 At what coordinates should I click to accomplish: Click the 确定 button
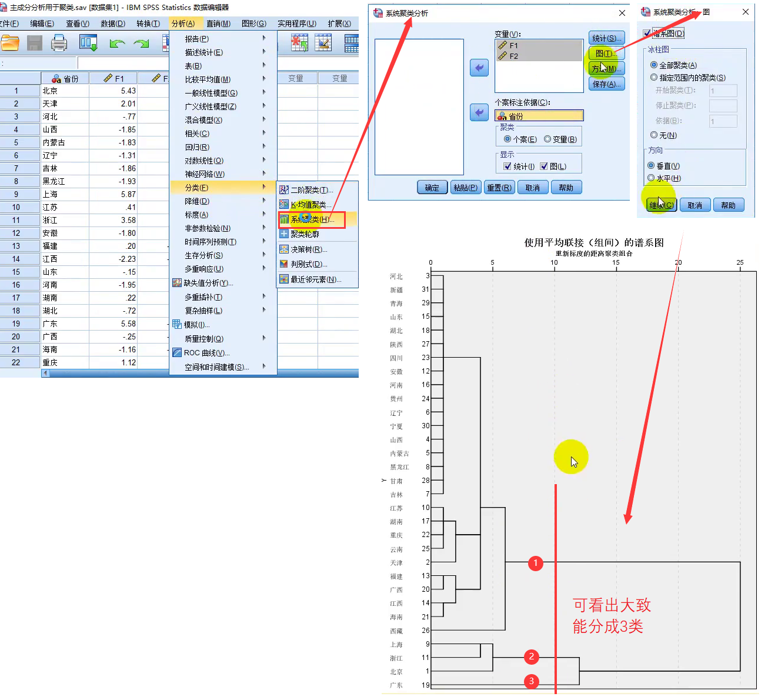coord(432,188)
